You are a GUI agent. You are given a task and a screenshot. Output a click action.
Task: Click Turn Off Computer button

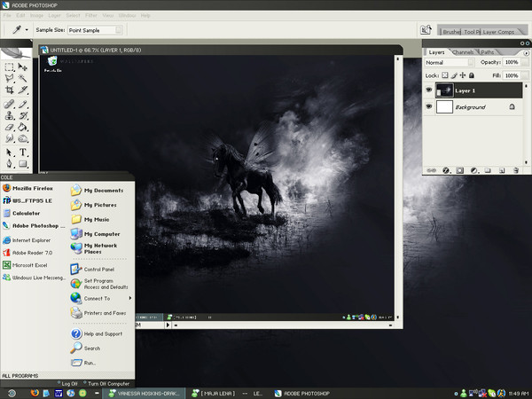[x=106, y=383]
